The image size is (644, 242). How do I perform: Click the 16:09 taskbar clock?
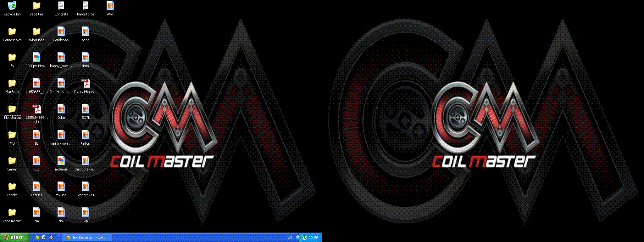(313, 237)
